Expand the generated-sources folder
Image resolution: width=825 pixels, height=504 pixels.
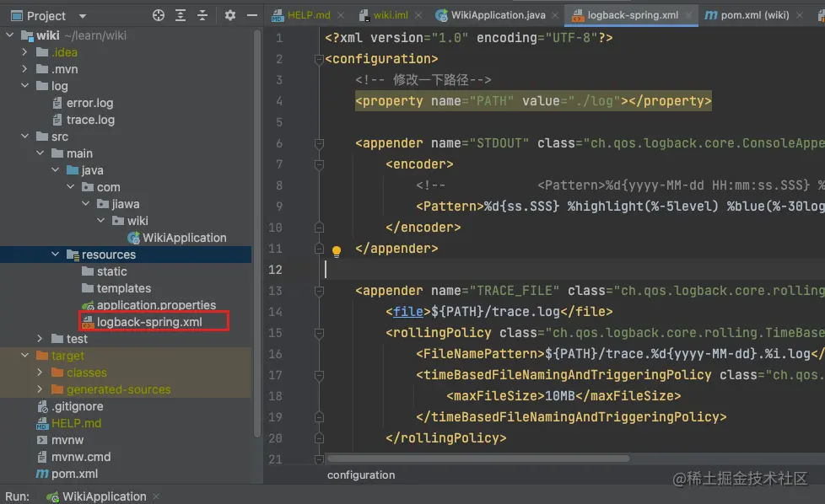(40, 389)
